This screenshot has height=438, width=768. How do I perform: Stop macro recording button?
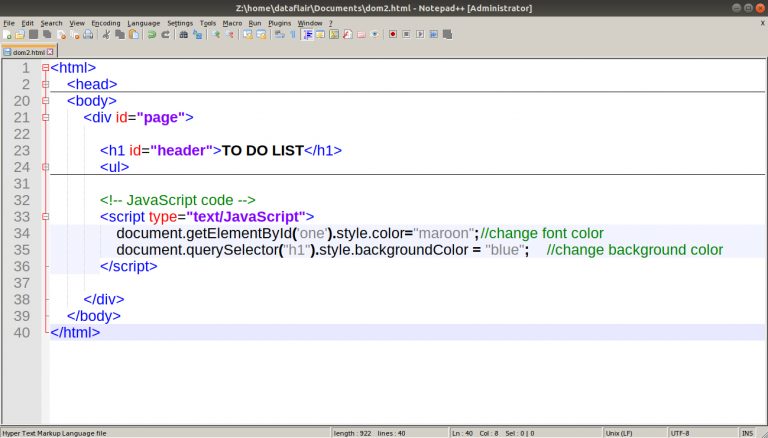[x=406, y=34]
